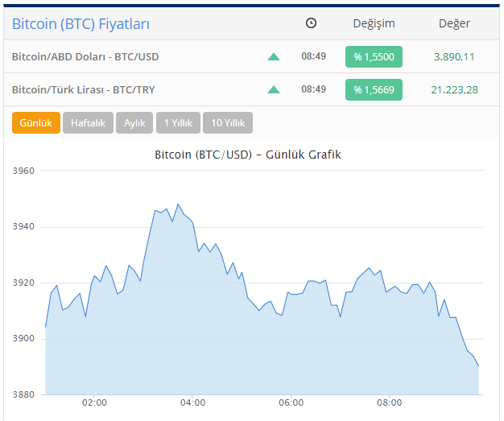Click the chart line's final rightmost point

(478, 365)
